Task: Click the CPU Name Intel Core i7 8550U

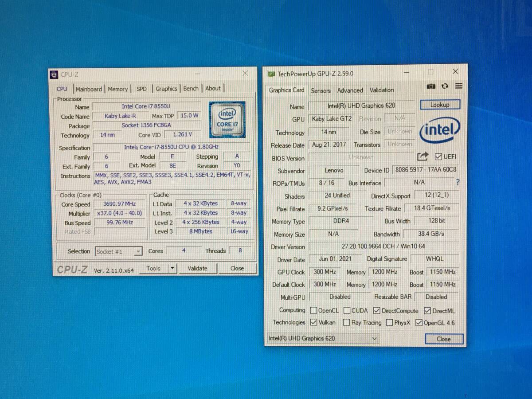Action: 146,106
